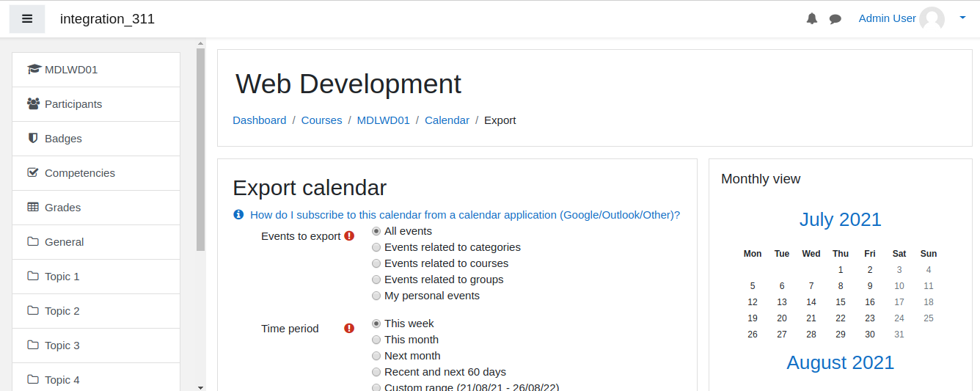Click the side panel scroll down arrow
Image resolution: width=980 pixels, height=391 pixels.
click(201, 387)
